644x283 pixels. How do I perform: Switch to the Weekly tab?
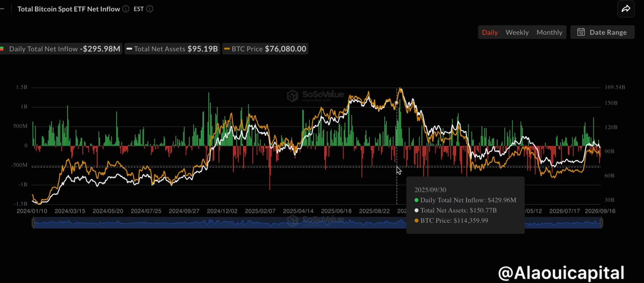517,32
